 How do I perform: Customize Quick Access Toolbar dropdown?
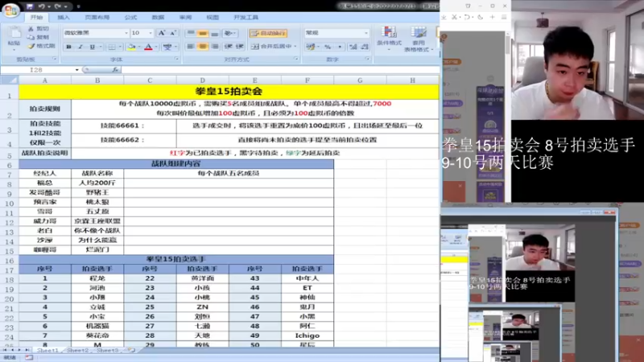[78, 6]
